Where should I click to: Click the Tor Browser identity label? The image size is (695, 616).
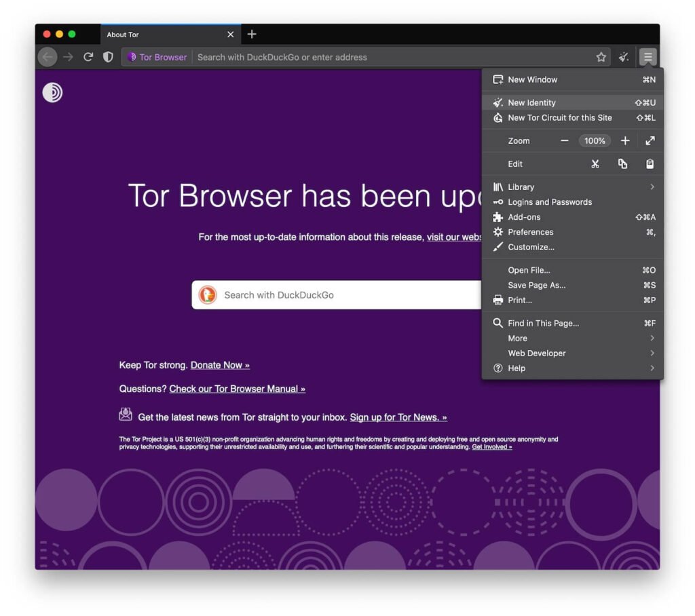tap(157, 57)
